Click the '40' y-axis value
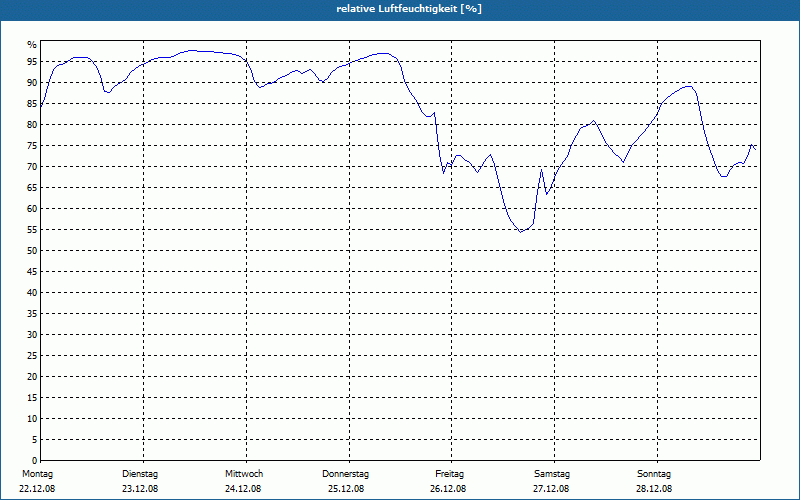800x500 pixels. tap(32, 293)
